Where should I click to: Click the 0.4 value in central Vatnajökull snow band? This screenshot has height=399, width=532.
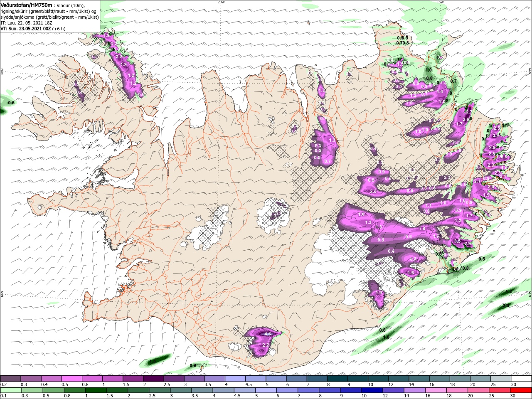coord(391,251)
